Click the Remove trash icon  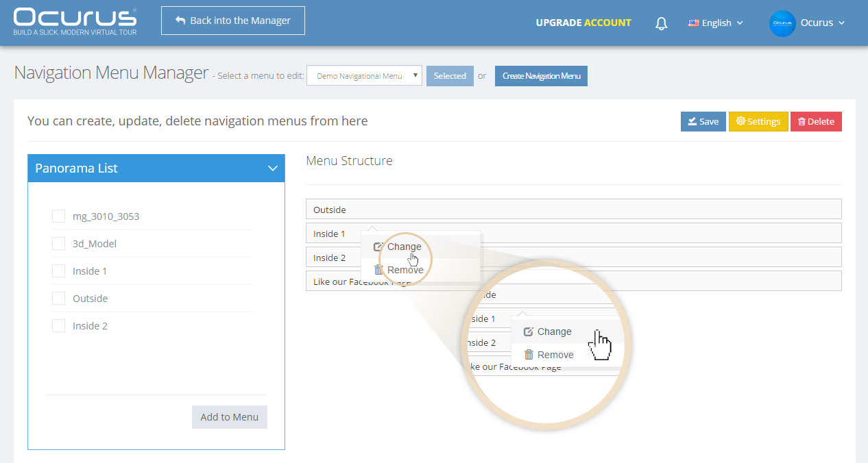pos(378,270)
